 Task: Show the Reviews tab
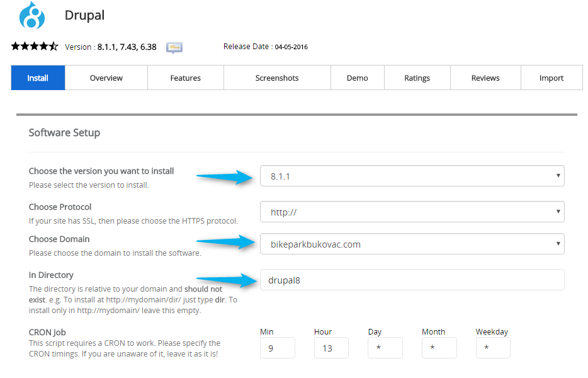(x=485, y=77)
